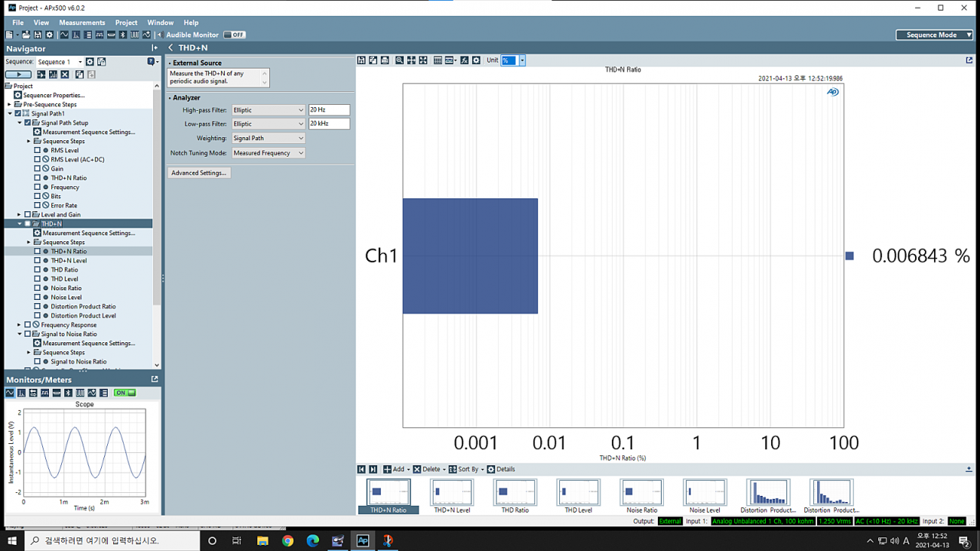
Task: Check the Noise Ratio step checkbox
Action: pos(37,288)
